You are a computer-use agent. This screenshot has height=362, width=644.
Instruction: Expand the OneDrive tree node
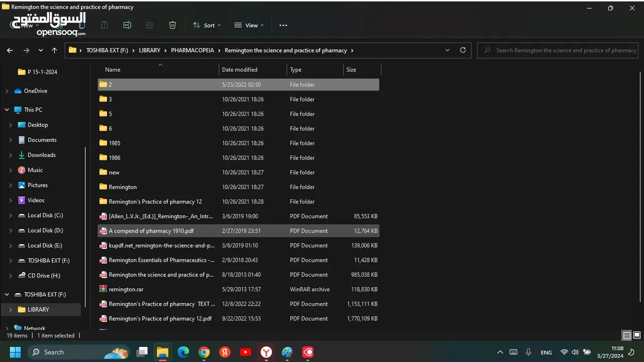point(7,91)
